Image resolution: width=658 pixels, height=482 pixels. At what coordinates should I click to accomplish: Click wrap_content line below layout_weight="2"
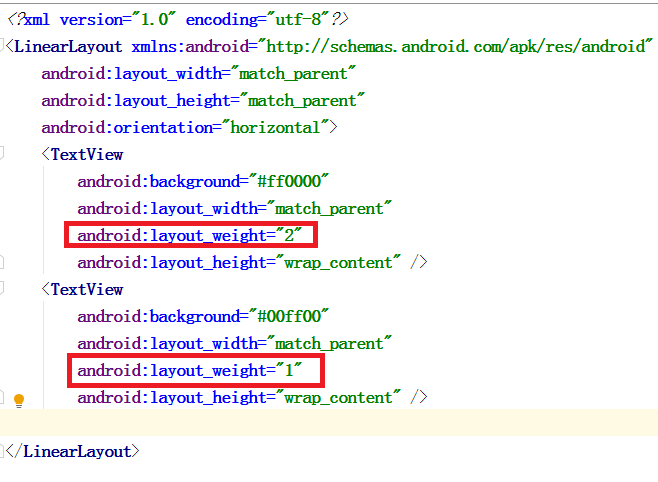(x=252, y=263)
